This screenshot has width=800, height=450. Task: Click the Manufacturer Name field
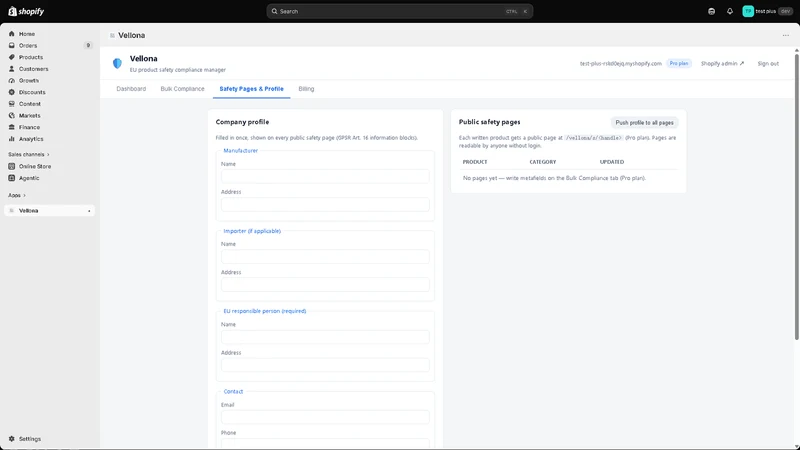click(x=325, y=177)
